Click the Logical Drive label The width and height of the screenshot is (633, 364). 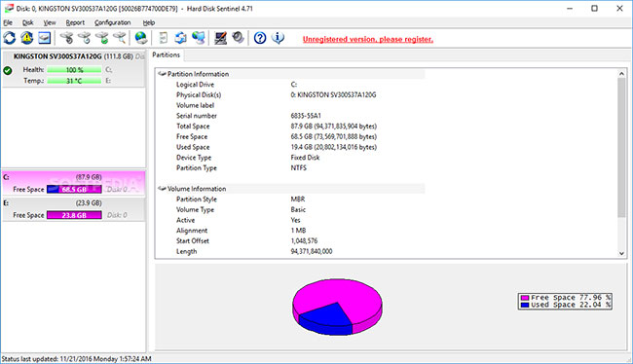point(195,85)
